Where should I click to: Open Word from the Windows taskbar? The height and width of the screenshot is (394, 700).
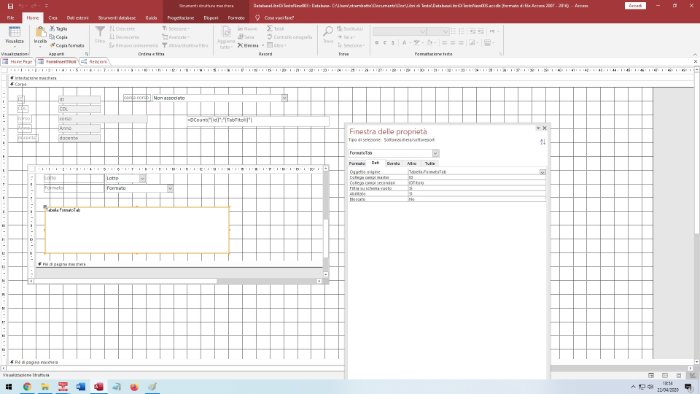click(80, 386)
